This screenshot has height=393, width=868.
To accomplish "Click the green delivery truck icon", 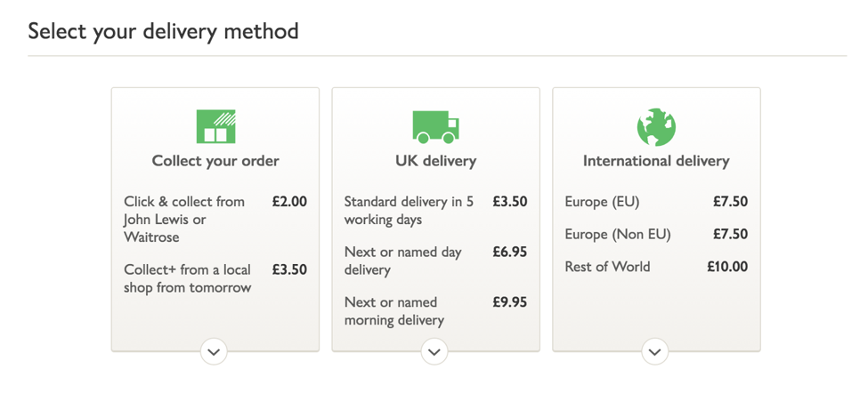I will pyautogui.click(x=435, y=127).
